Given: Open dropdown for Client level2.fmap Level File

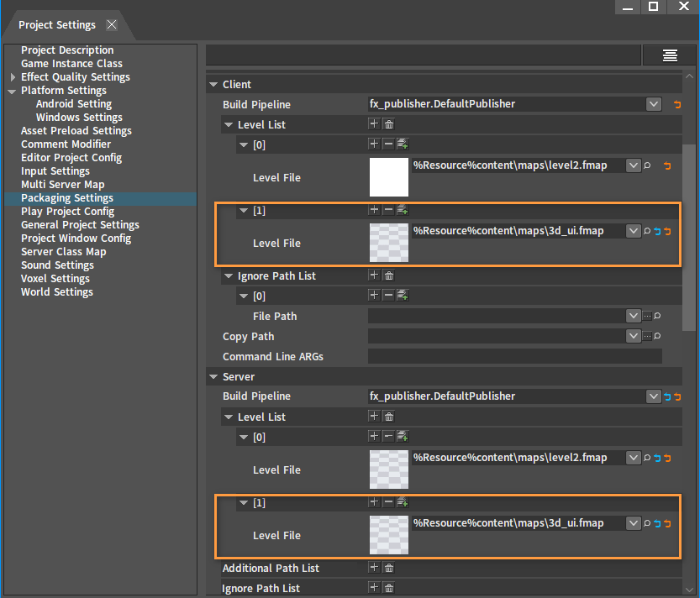Looking at the screenshot, I should (634, 165).
